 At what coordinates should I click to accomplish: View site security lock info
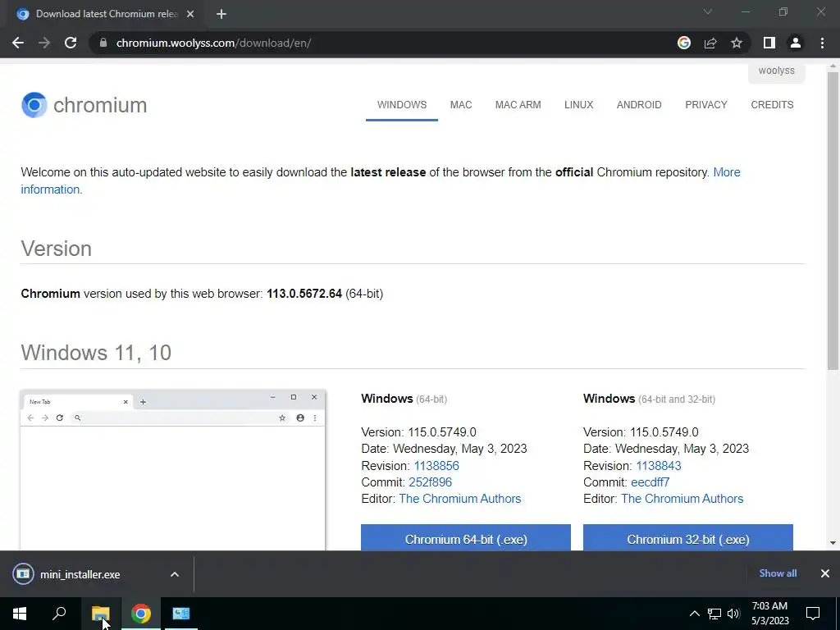pos(103,43)
